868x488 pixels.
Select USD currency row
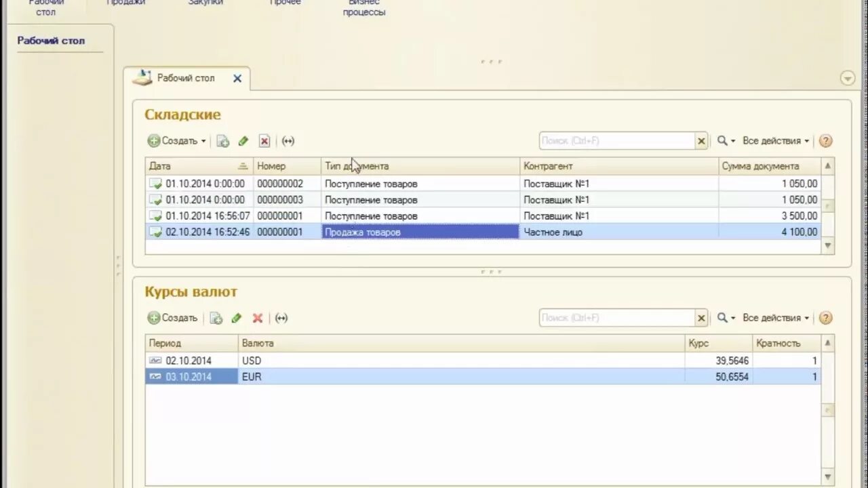(x=483, y=361)
